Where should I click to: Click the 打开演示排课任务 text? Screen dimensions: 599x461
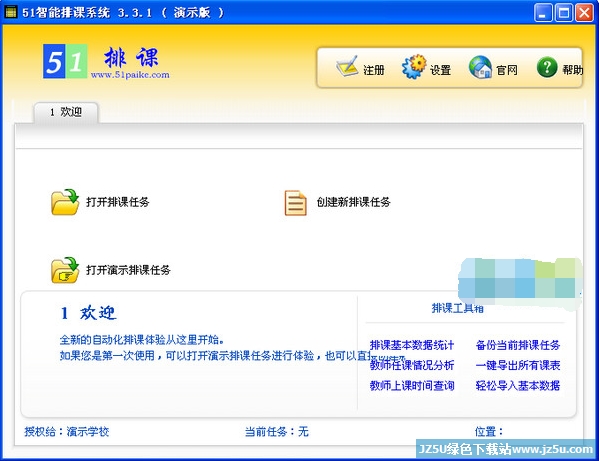(x=128, y=270)
